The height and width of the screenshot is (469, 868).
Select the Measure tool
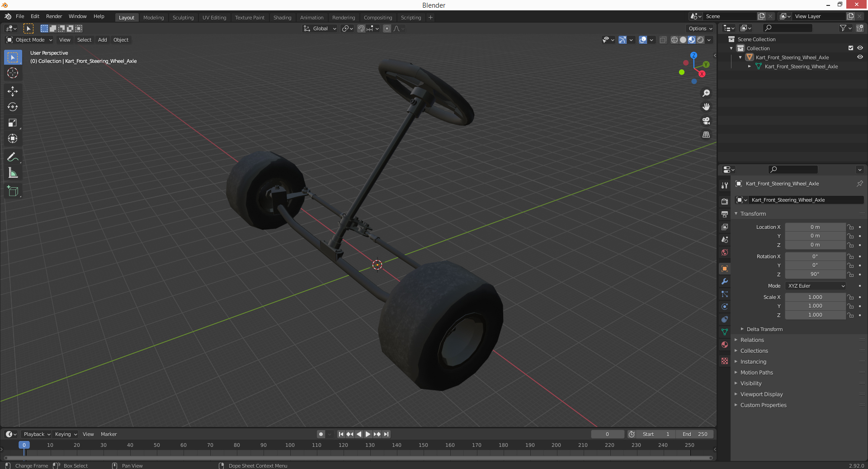[x=13, y=173]
